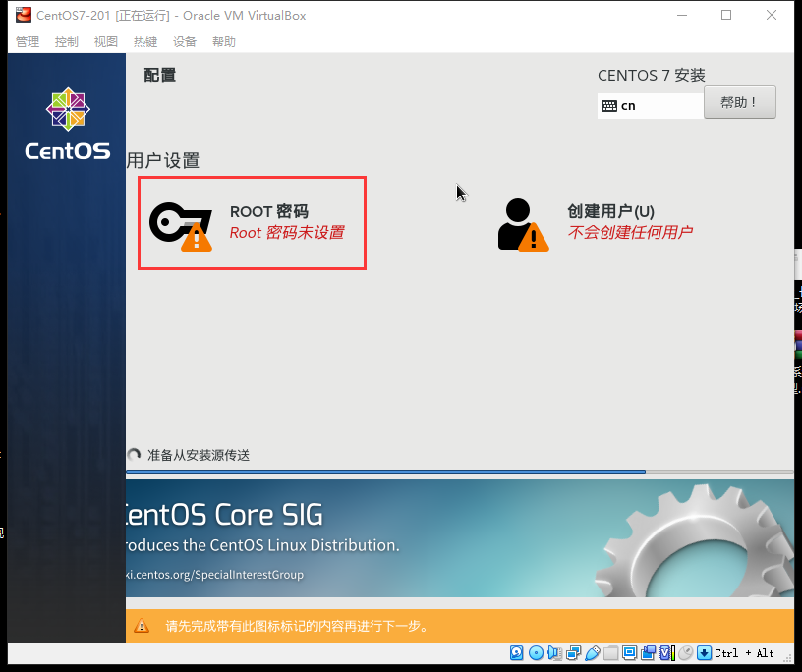This screenshot has width=802, height=672.
Task: Click the audio status icon in VirtualBox bar
Action: click(555, 653)
